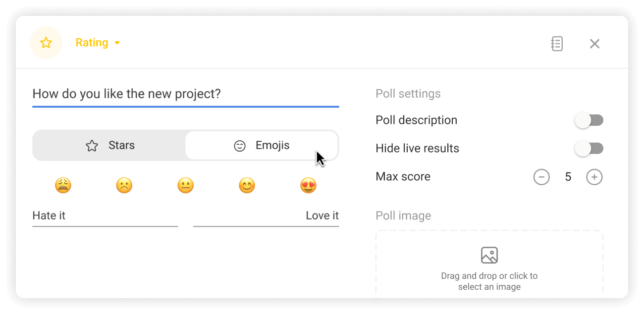Click the heart-eyes emoji
This screenshot has height=314, width=644.
[308, 186]
